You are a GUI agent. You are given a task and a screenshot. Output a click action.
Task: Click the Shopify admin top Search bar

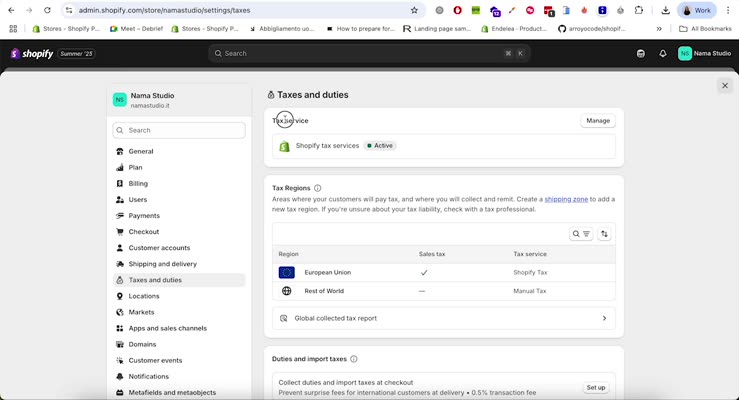[369, 53]
